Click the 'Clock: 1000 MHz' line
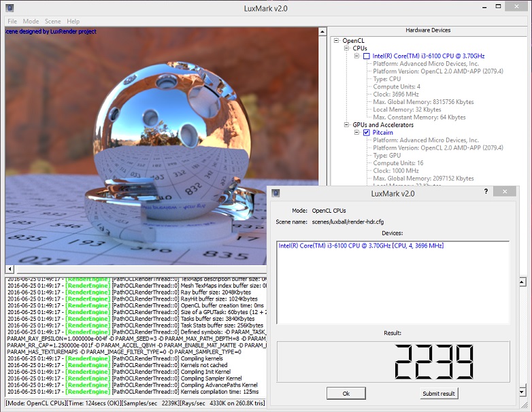The height and width of the screenshot is (412, 532). pos(396,171)
